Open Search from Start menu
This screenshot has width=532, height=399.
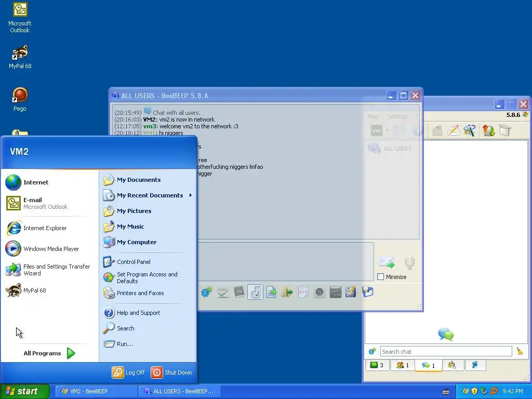(x=148, y=328)
